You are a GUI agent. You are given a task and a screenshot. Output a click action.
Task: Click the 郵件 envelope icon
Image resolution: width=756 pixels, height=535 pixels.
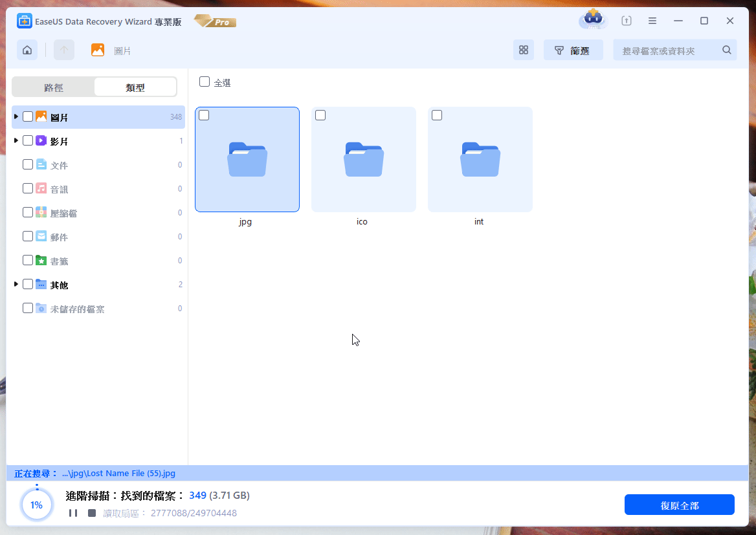click(41, 237)
